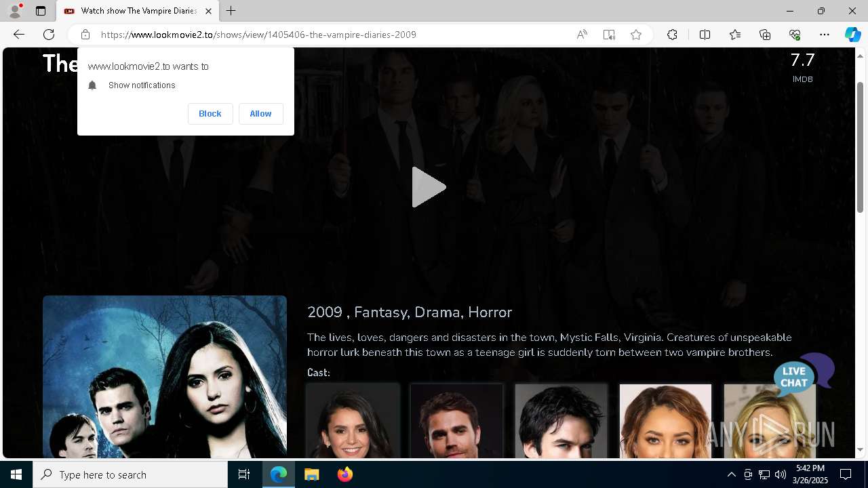Click The Vampire Diaries poster image
868x488 pixels.
point(165,377)
